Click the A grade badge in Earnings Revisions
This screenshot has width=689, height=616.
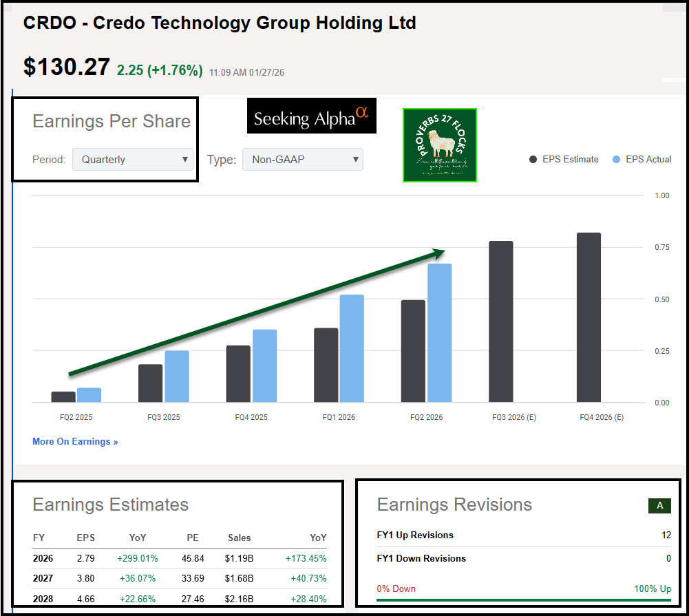coord(659,506)
